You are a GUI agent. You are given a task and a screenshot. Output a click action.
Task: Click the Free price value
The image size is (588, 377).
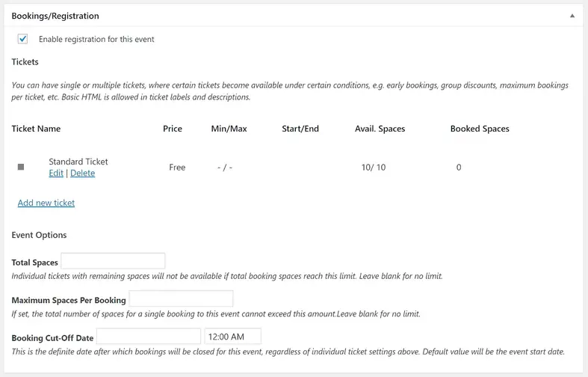click(x=177, y=168)
